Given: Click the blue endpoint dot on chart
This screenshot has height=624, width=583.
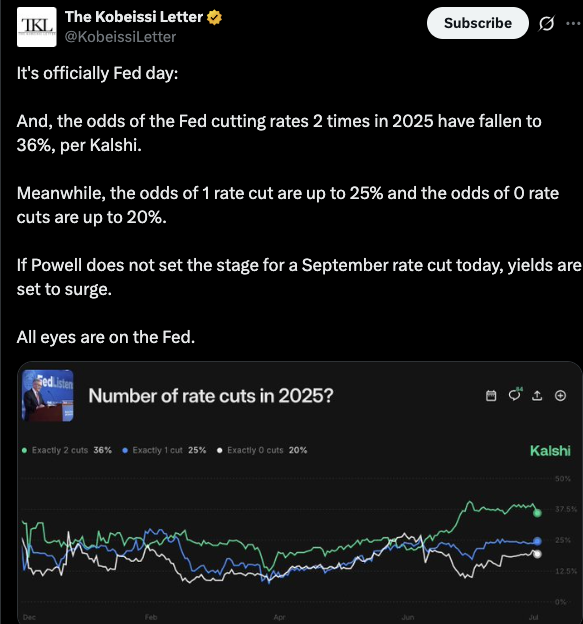Looking at the screenshot, I should 537,541.
